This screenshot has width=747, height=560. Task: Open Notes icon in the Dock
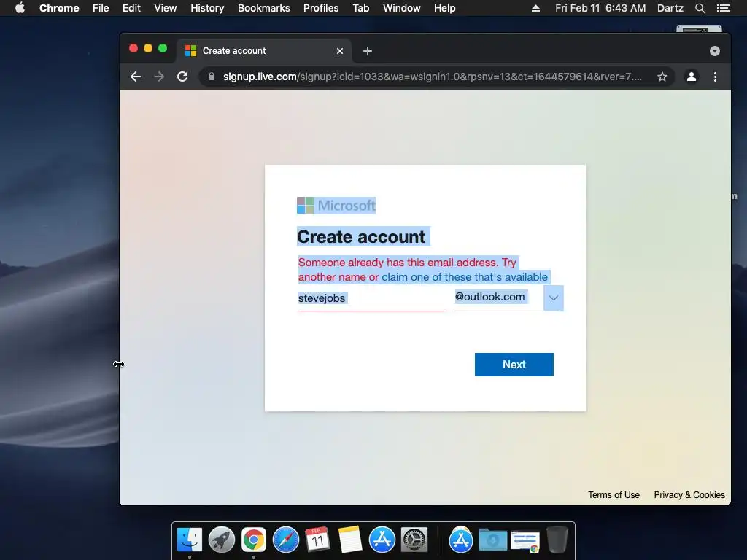(x=349, y=540)
